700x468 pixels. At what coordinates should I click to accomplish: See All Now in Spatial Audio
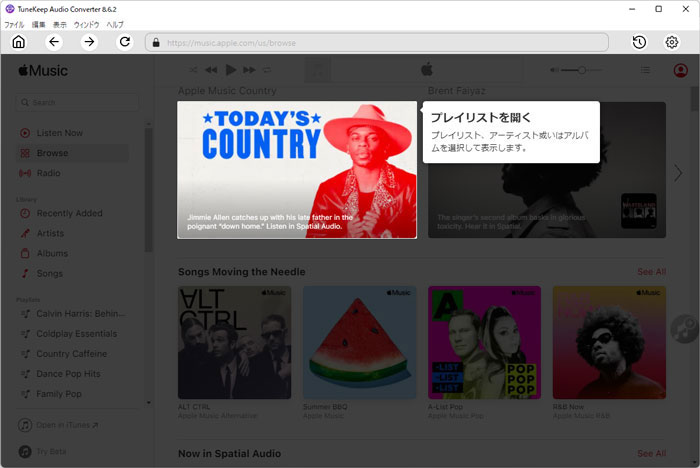tap(651, 453)
